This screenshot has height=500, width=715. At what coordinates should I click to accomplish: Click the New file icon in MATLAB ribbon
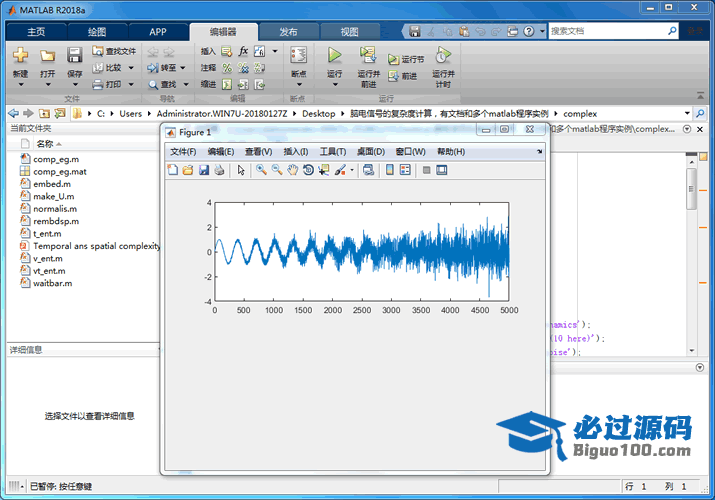(x=20, y=55)
